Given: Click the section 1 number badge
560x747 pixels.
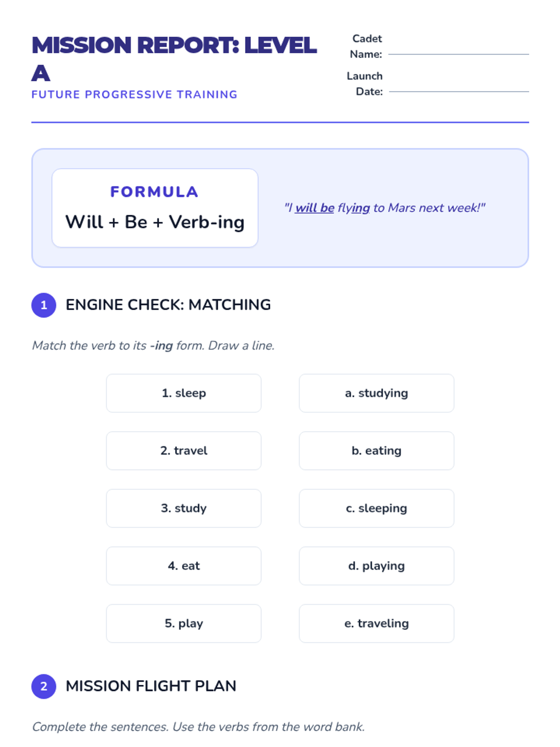Looking at the screenshot, I should (43, 305).
